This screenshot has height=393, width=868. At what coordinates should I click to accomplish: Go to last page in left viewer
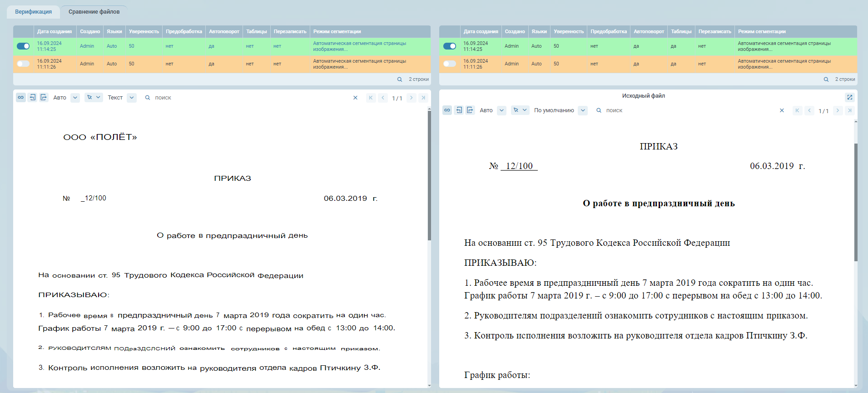(423, 98)
